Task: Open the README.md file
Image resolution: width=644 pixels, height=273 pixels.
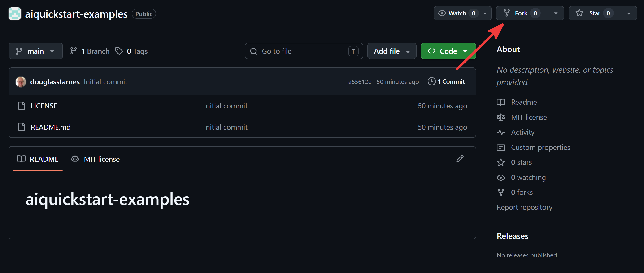Action: [51, 127]
